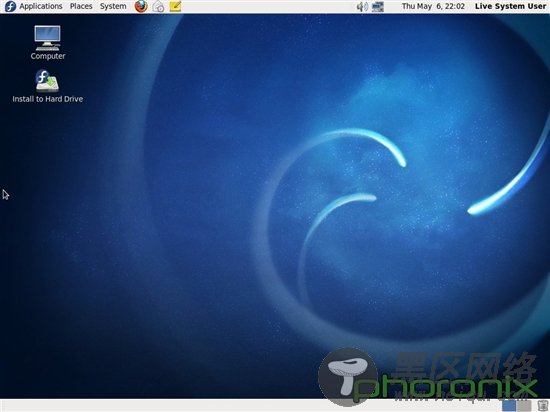The image size is (550, 412).
Task: Open the Evolution mail launcher icon
Action: click(x=158, y=6)
